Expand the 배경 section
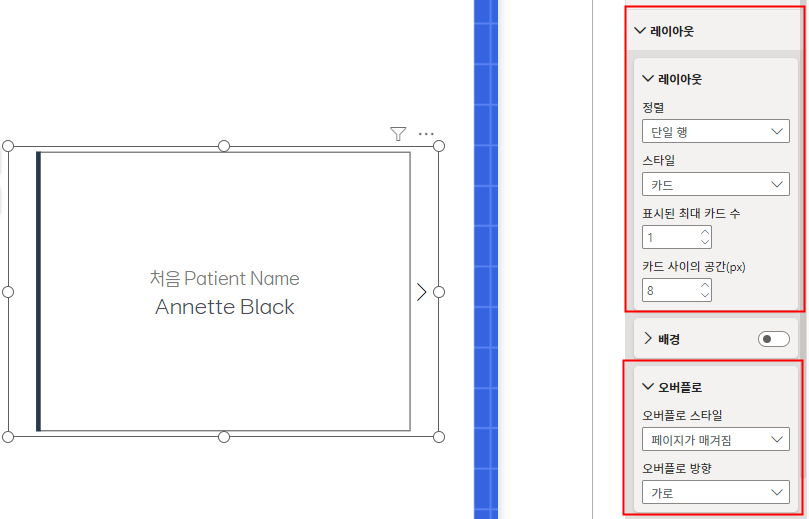The width and height of the screenshot is (809, 519). tap(649, 338)
